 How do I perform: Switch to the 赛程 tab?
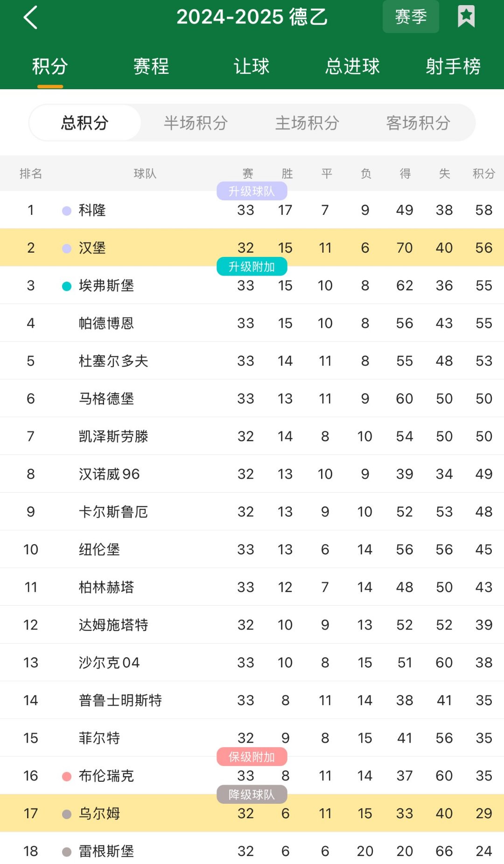pyautogui.click(x=151, y=66)
